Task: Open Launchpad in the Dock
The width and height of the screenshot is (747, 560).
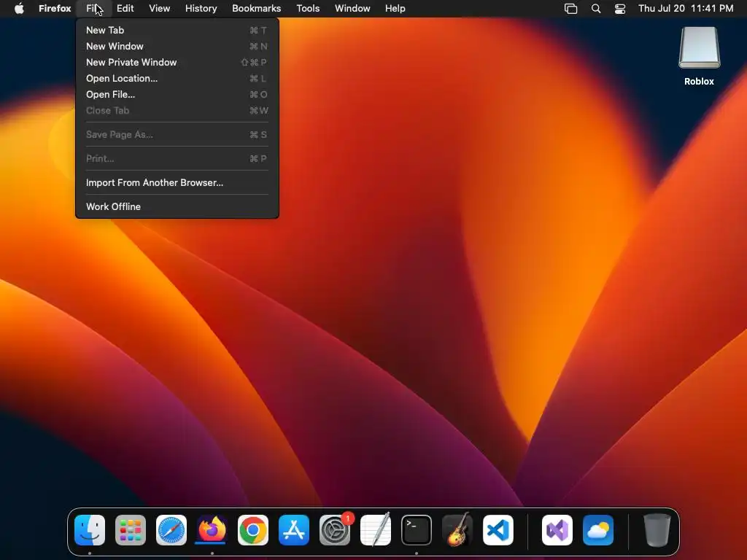Action: (x=131, y=530)
